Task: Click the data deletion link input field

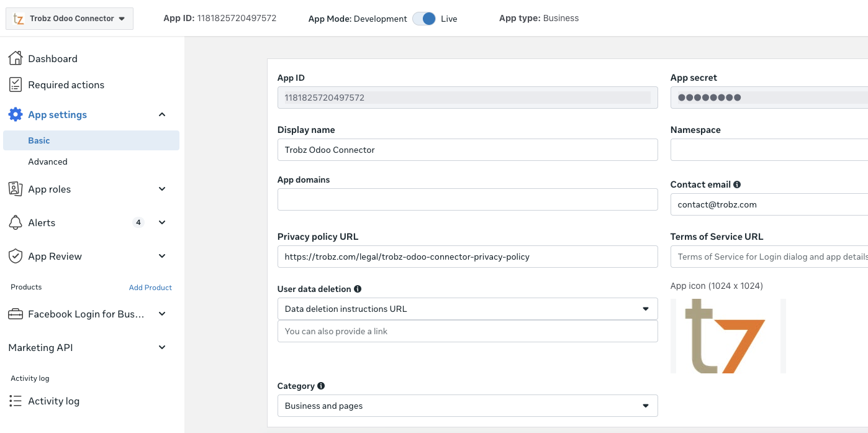Action: point(468,331)
